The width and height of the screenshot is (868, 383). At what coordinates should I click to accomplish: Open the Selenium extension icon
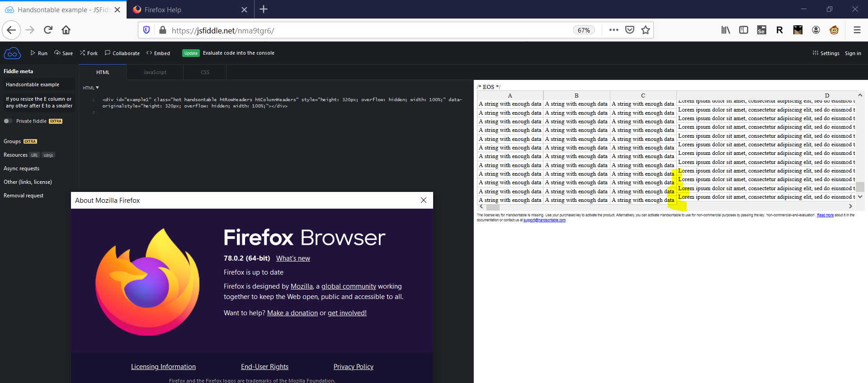click(x=762, y=30)
